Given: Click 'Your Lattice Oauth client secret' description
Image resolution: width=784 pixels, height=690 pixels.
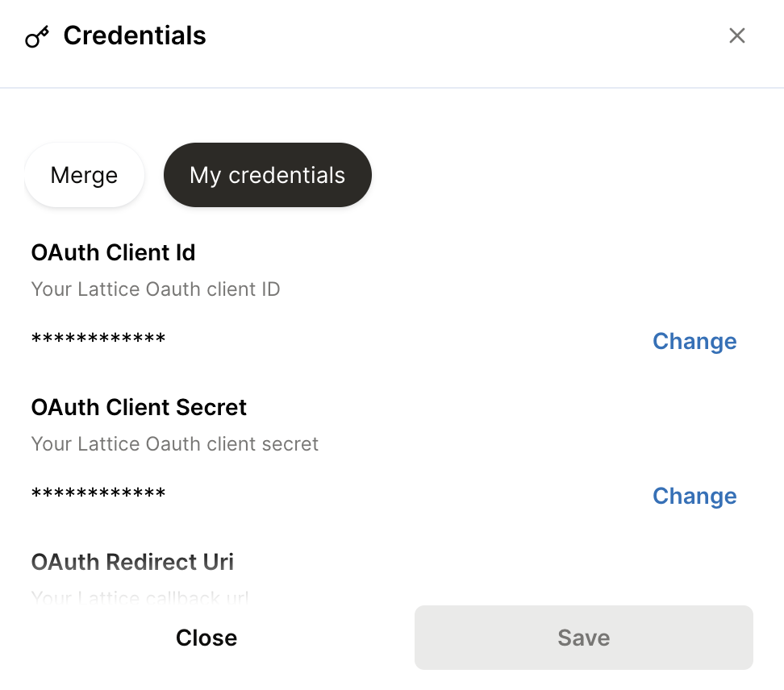Looking at the screenshot, I should [x=174, y=443].
